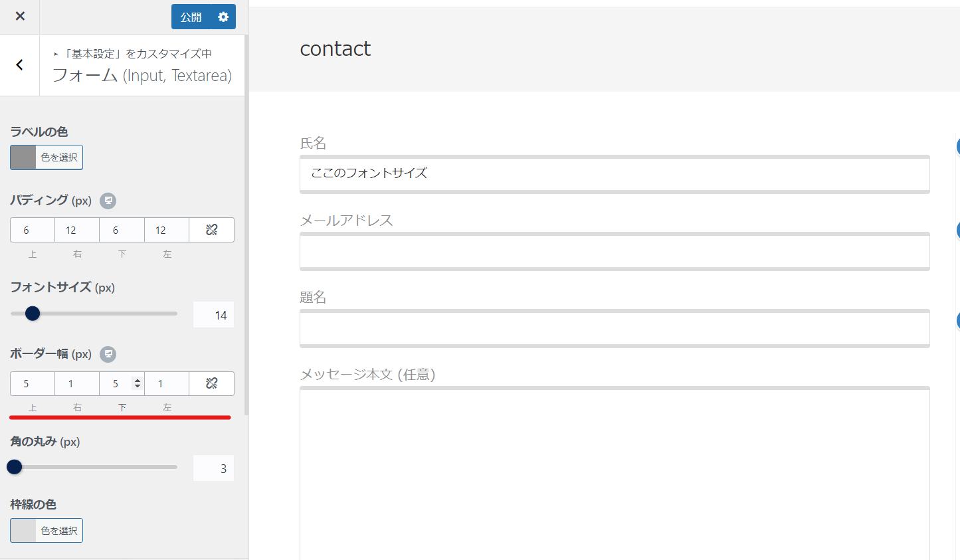Click the gray device icon next to ボーダー幅 label
960x560 pixels.
coord(108,354)
